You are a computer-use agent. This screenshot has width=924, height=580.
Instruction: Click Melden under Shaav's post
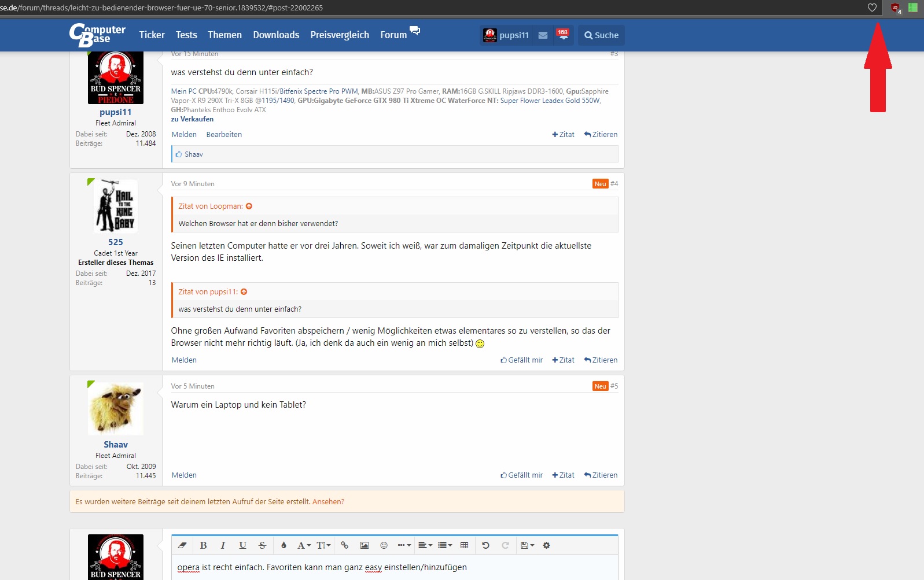(184, 475)
